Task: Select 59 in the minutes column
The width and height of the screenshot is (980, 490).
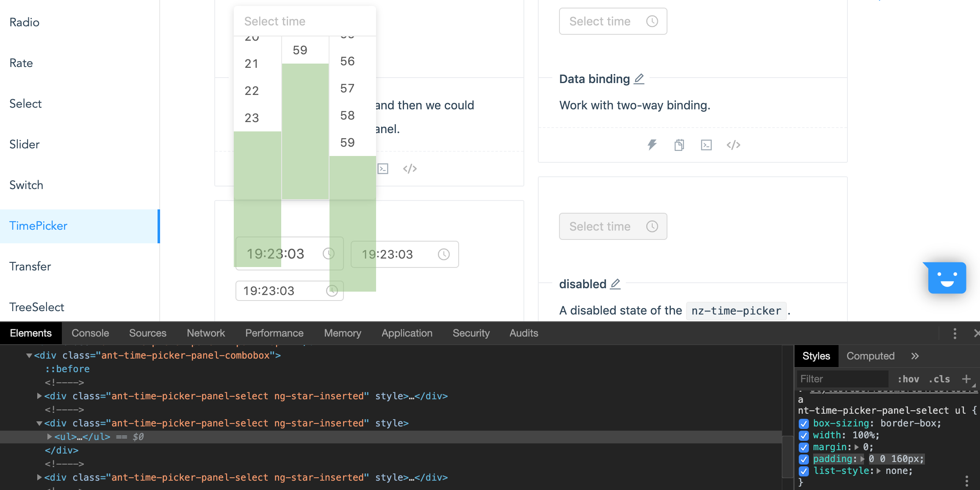Action: tap(300, 50)
